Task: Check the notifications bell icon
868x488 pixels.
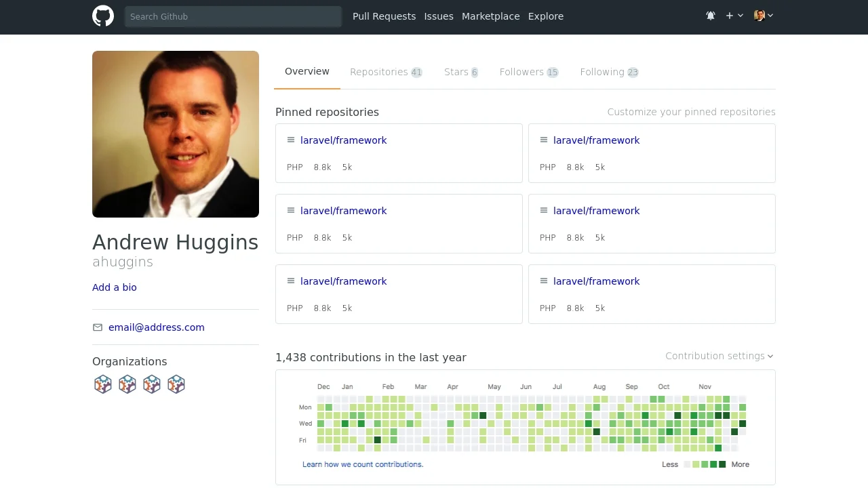Action: pyautogui.click(x=711, y=16)
